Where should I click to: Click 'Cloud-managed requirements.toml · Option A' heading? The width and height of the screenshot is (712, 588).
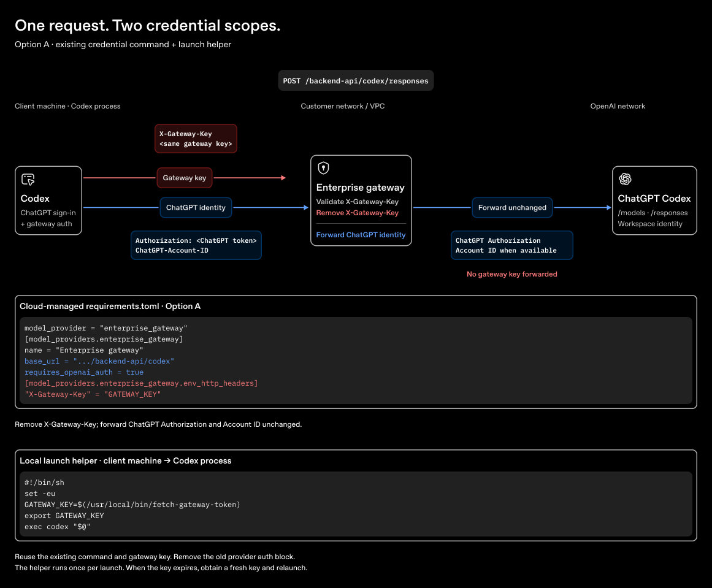[x=110, y=307]
